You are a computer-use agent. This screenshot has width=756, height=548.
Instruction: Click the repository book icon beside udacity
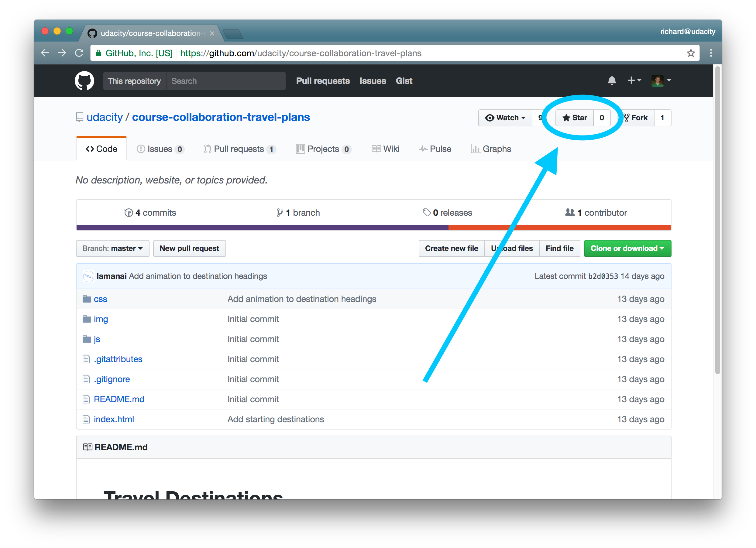[x=79, y=117]
